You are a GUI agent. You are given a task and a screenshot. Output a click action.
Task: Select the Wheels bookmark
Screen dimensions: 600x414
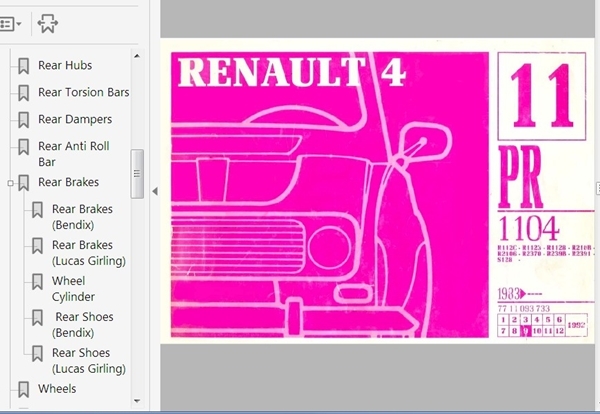point(57,389)
